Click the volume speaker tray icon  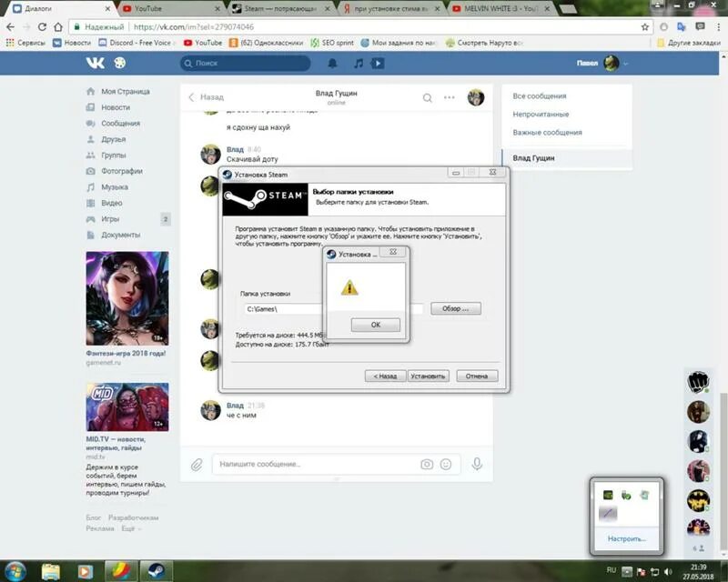(x=668, y=571)
